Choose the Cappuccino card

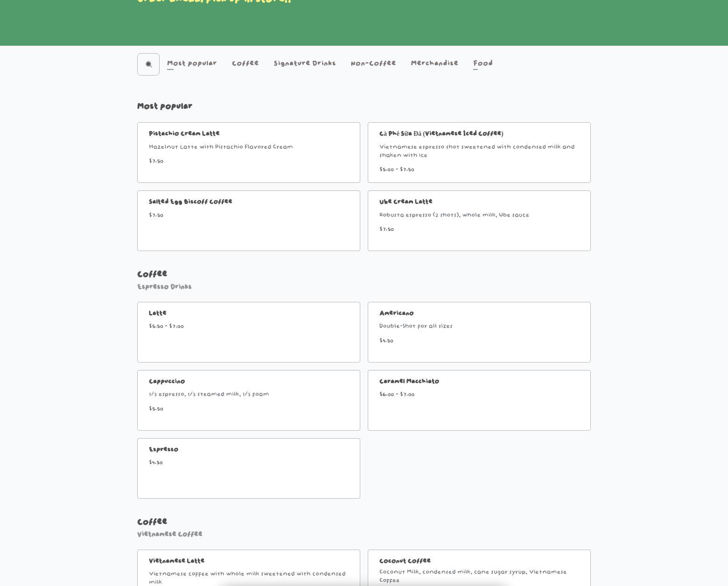(x=248, y=400)
